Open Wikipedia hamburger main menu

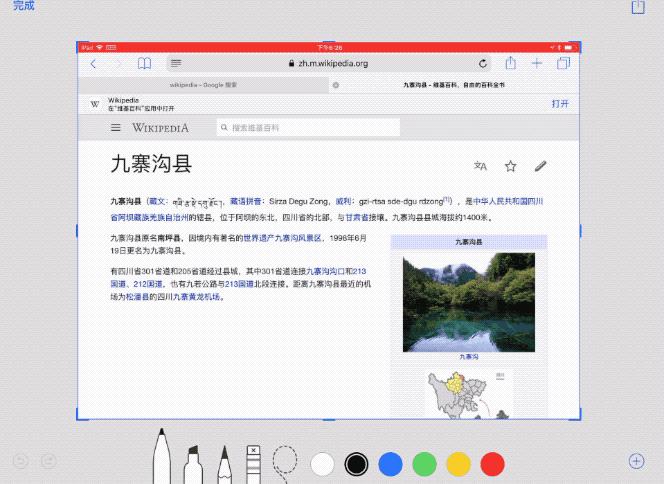[x=116, y=127]
